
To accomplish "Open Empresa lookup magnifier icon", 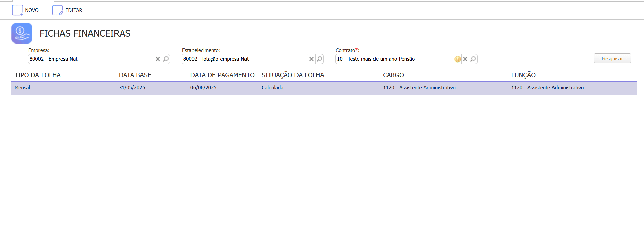I will [x=166, y=59].
